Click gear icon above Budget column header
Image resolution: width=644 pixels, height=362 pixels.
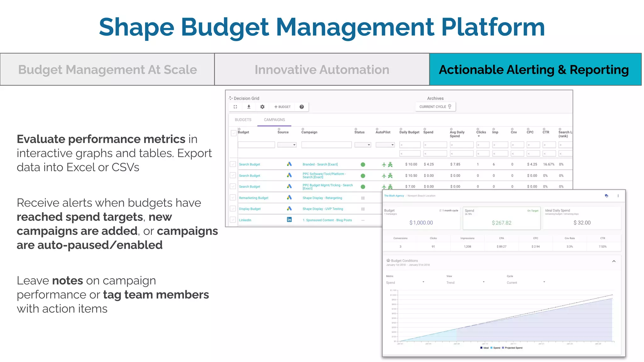pyautogui.click(x=239, y=129)
